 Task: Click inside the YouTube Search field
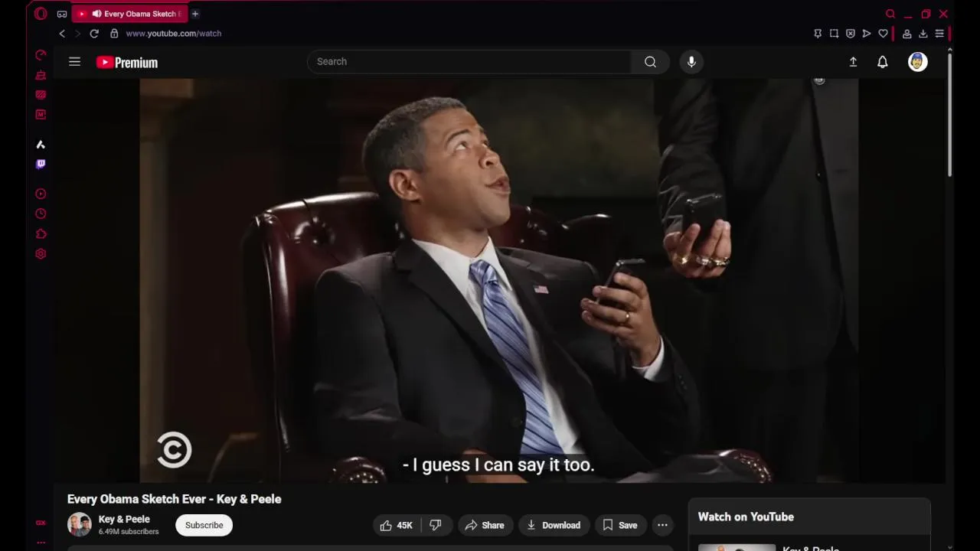[469, 62]
